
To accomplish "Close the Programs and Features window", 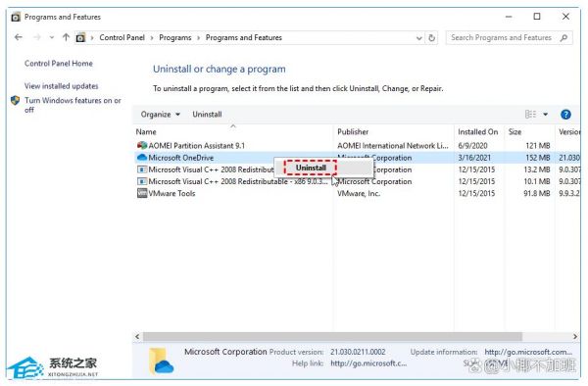I will pos(565,17).
